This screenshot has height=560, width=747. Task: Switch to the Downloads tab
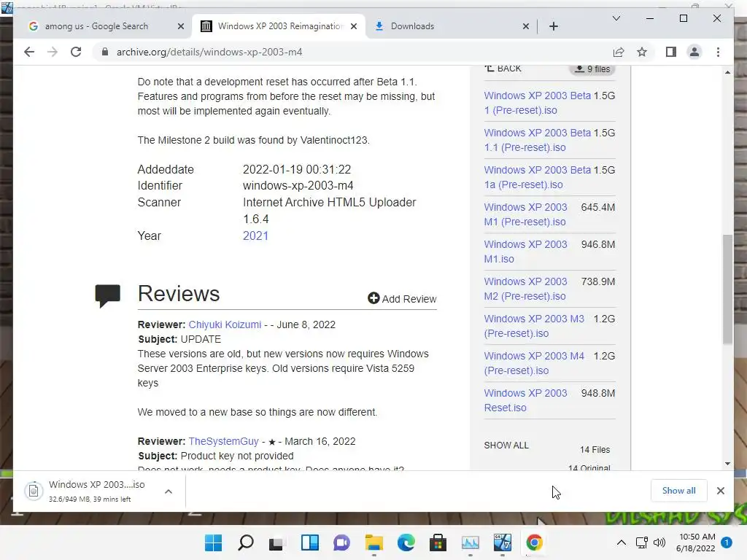coord(448,26)
